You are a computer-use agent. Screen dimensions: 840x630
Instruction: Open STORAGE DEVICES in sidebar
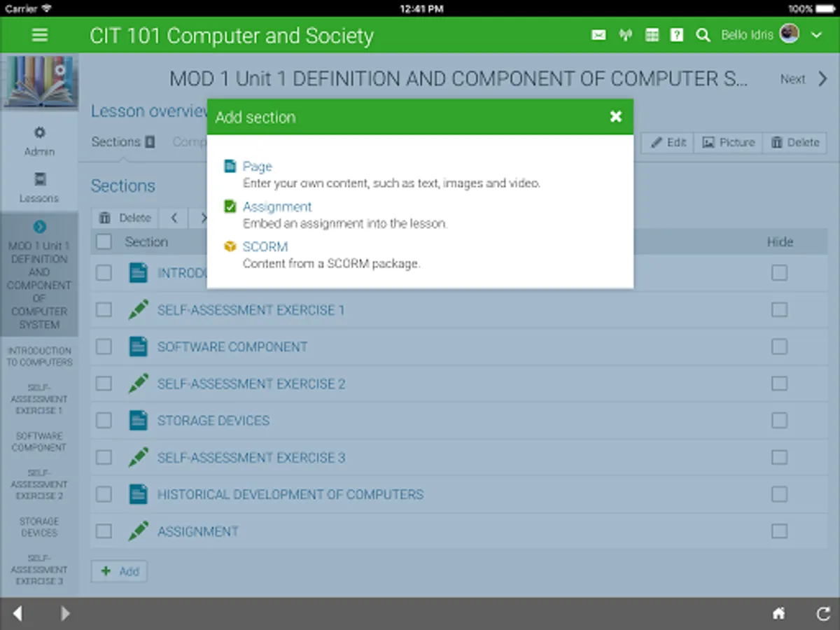(39, 527)
